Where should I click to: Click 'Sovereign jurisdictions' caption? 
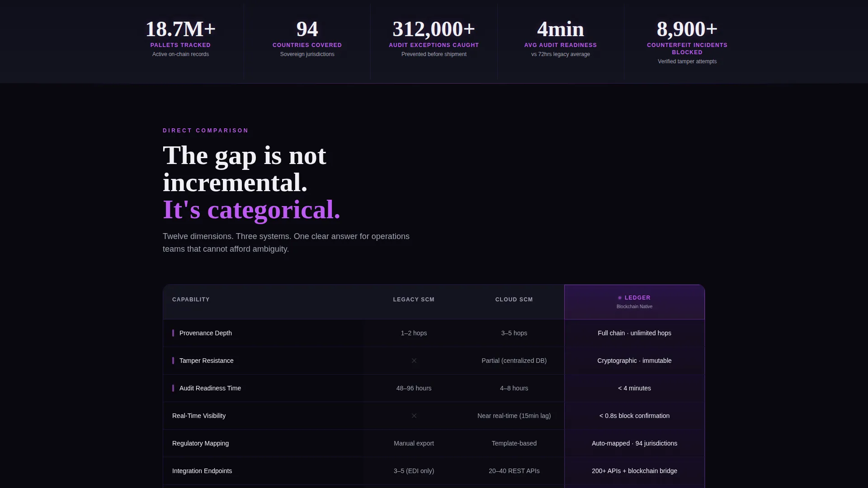click(307, 54)
